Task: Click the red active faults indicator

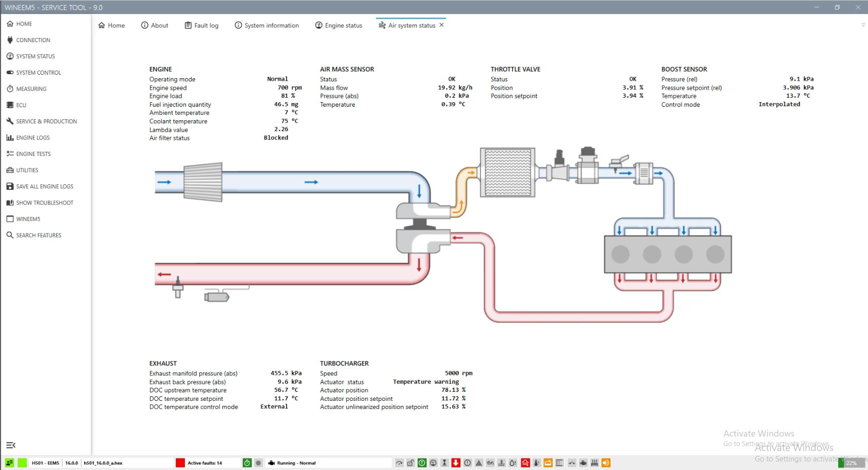Action: tap(180, 463)
